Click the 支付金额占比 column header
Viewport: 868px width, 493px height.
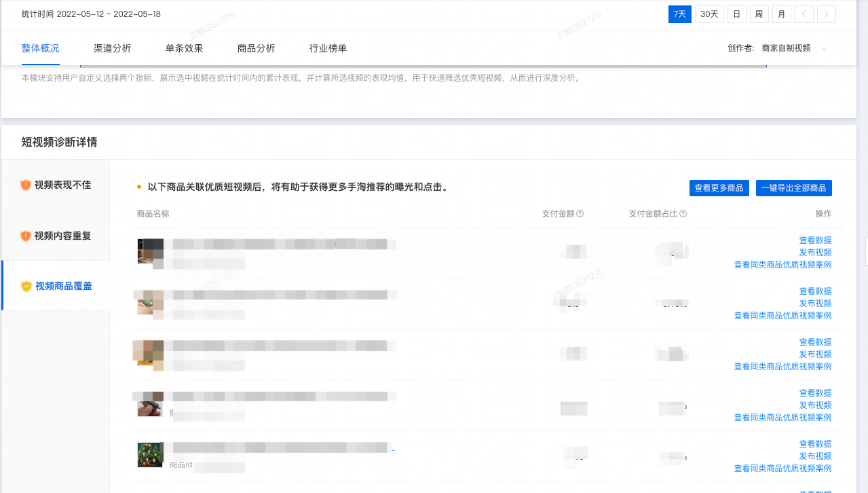[x=653, y=214]
